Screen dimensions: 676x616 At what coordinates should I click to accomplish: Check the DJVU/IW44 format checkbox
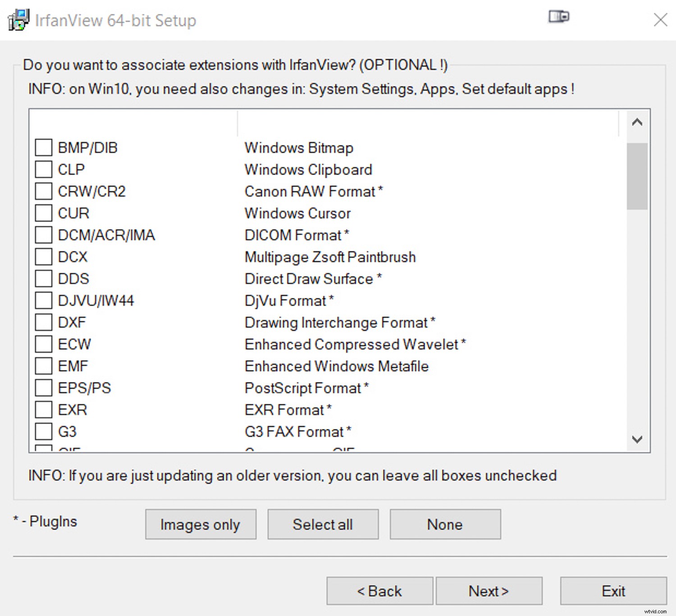click(44, 301)
